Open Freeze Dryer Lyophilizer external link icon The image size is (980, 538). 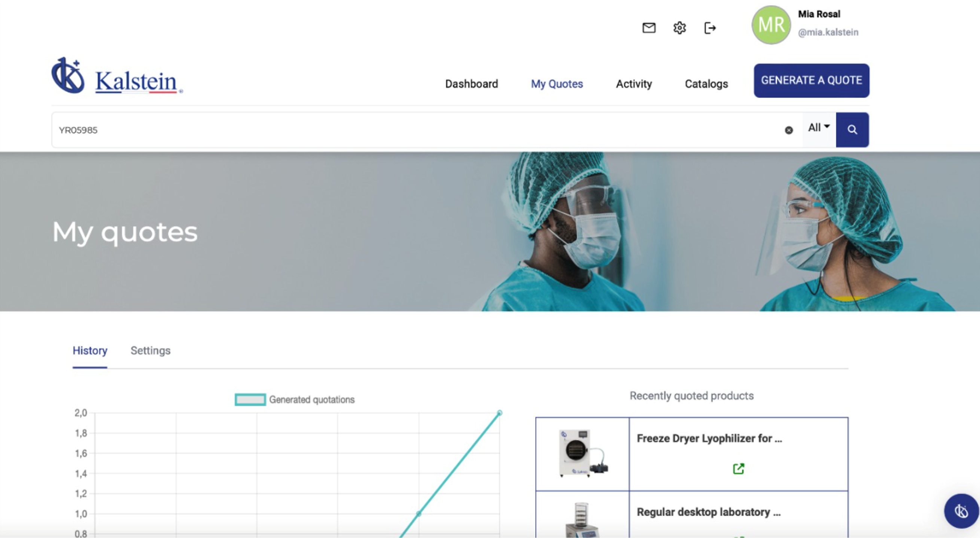739,468
